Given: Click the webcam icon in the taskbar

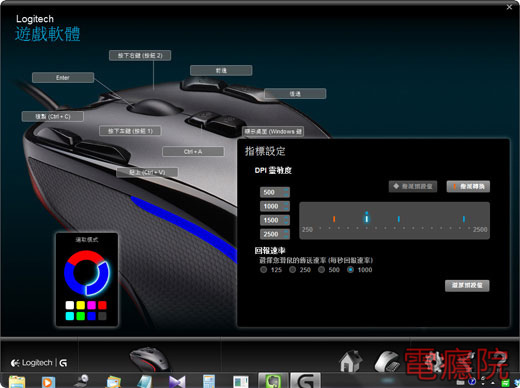Looking at the screenshot, I should 81,381.
